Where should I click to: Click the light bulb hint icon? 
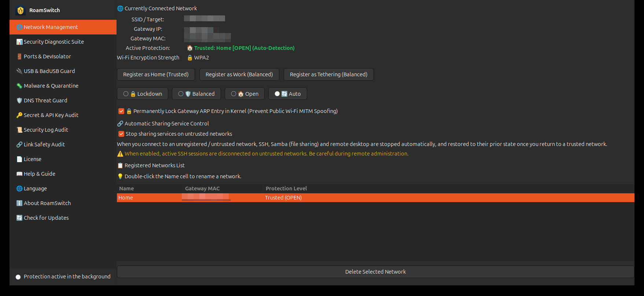[x=120, y=176]
